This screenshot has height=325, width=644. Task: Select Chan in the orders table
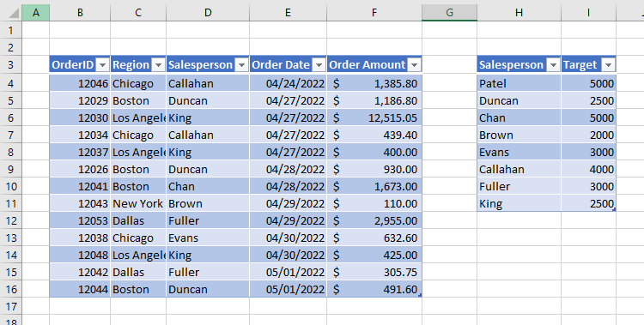click(208, 186)
